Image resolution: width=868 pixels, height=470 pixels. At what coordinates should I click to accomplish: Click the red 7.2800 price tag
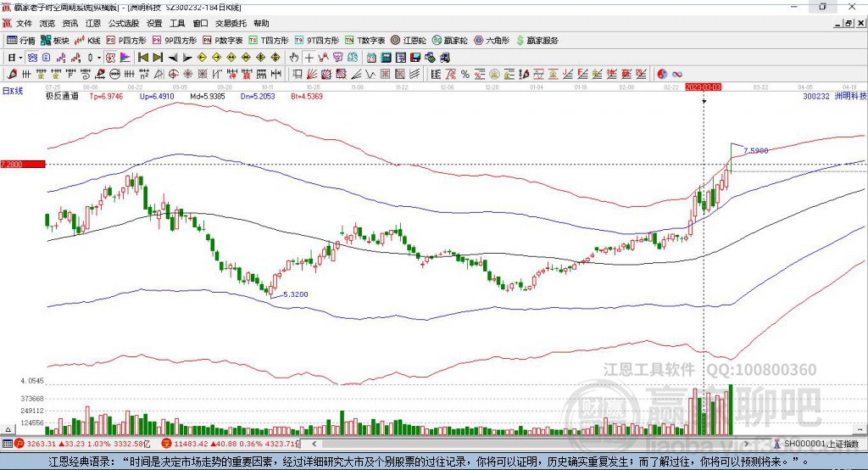tap(23, 164)
